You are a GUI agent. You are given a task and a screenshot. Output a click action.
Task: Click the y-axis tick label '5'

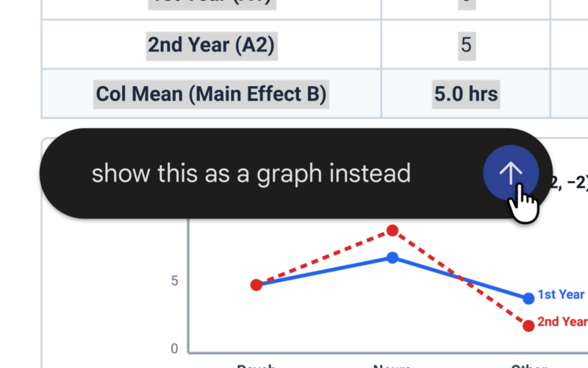[x=174, y=281]
